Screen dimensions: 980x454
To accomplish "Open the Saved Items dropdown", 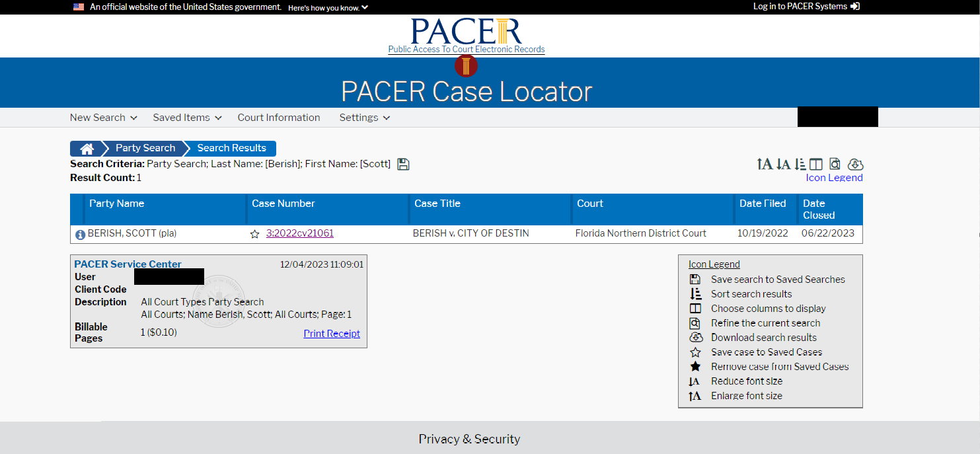I will [x=188, y=118].
